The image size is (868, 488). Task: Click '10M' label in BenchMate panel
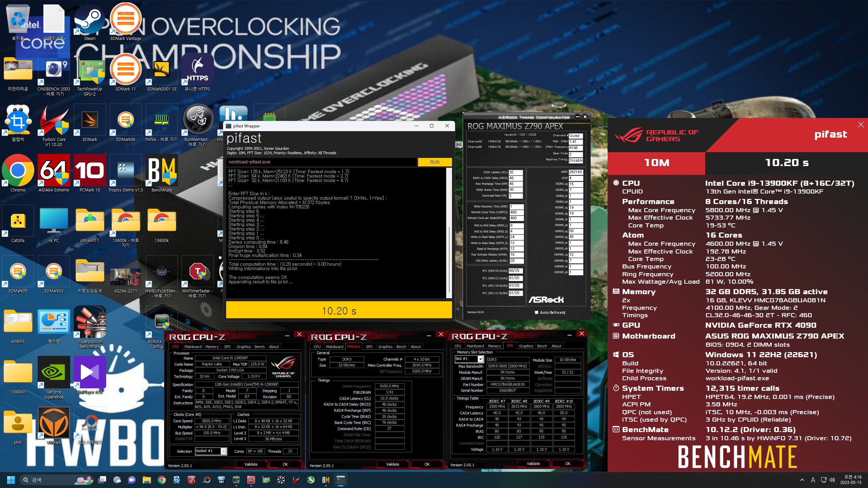[656, 163]
